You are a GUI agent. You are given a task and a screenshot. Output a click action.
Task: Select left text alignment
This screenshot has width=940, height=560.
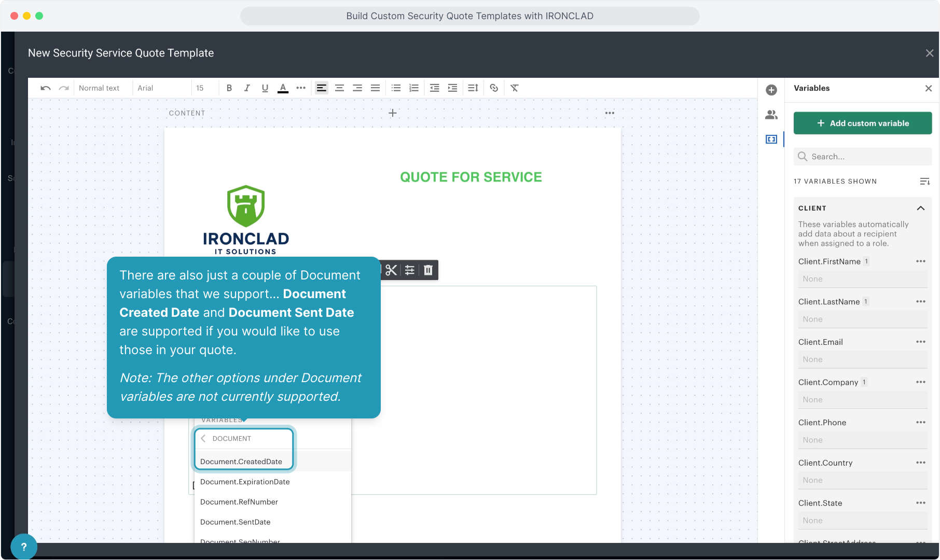click(x=322, y=88)
